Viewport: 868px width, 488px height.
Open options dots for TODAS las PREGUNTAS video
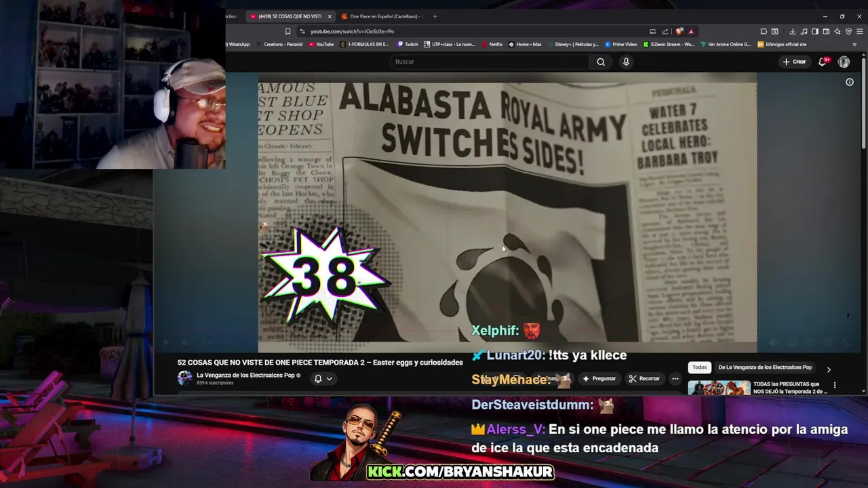[x=835, y=385]
